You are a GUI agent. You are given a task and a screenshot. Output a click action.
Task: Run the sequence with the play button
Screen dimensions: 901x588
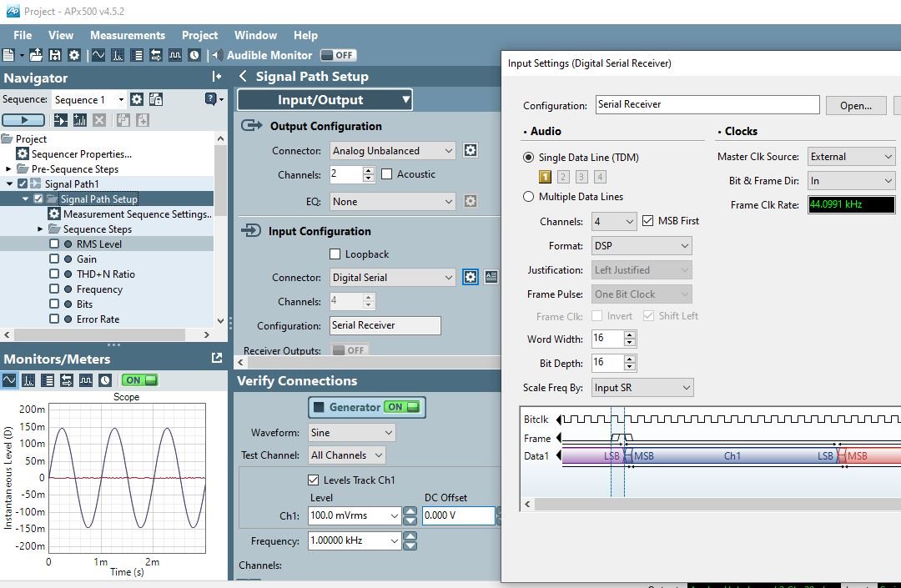23,120
